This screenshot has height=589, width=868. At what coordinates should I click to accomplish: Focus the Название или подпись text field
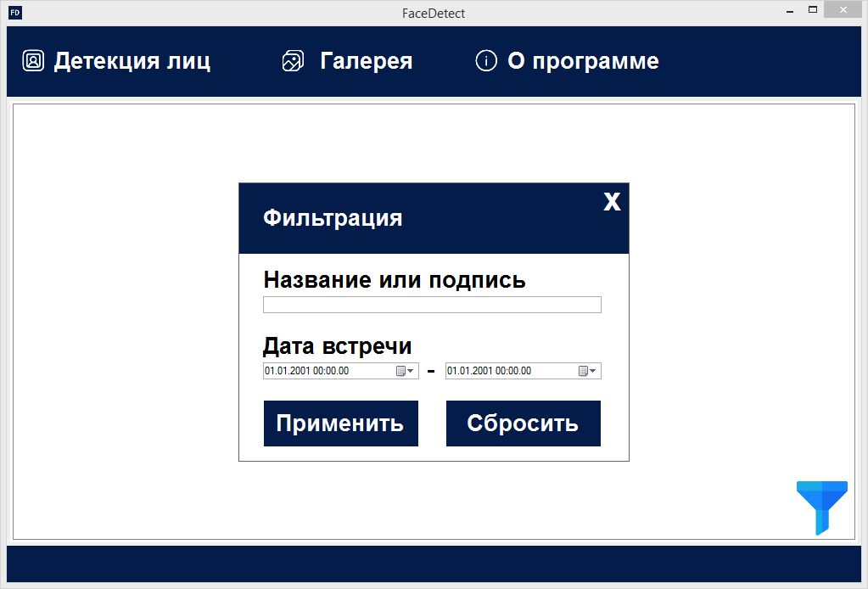[432, 305]
